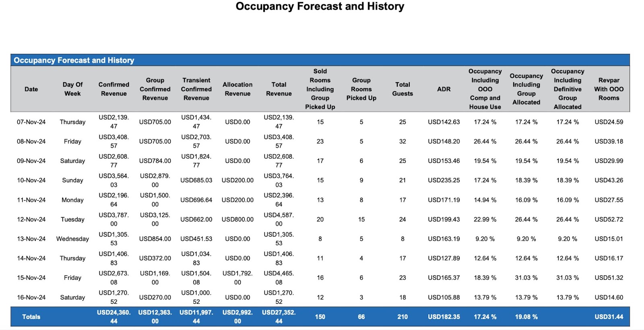
Task: Click the Date column header
Action: (x=31, y=89)
